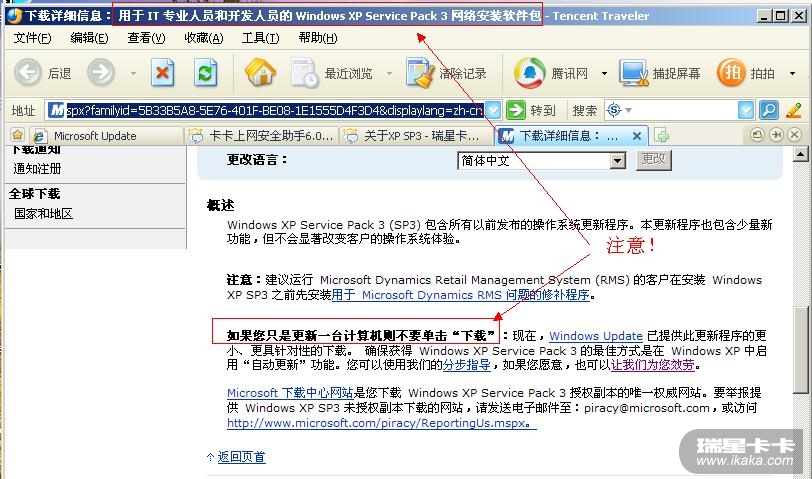
Task: Click the green Go (转到) arrow icon
Action: tap(515, 110)
